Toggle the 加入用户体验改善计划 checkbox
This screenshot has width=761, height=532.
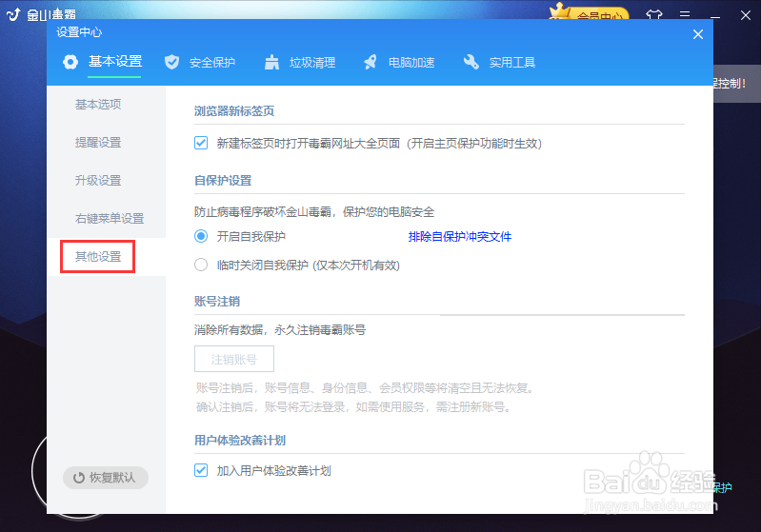click(x=201, y=470)
